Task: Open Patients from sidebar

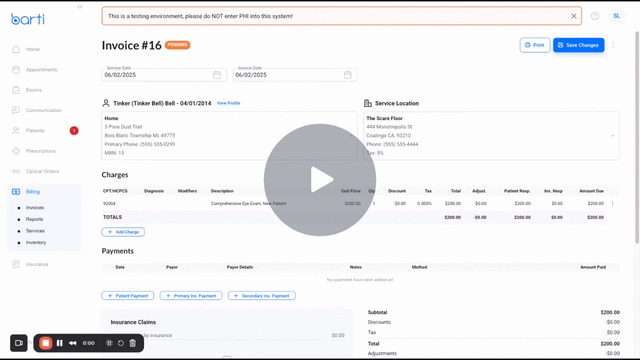Action: coord(35,131)
